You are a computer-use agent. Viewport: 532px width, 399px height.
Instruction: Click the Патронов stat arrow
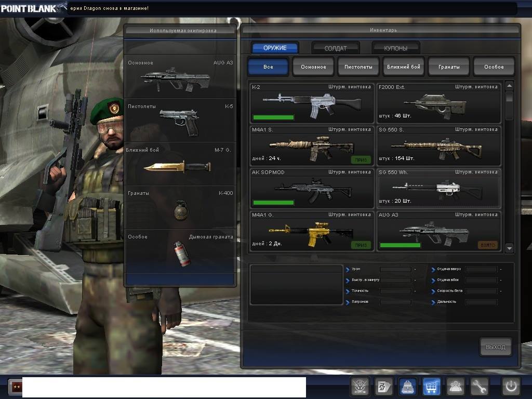click(x=348, y=302)
